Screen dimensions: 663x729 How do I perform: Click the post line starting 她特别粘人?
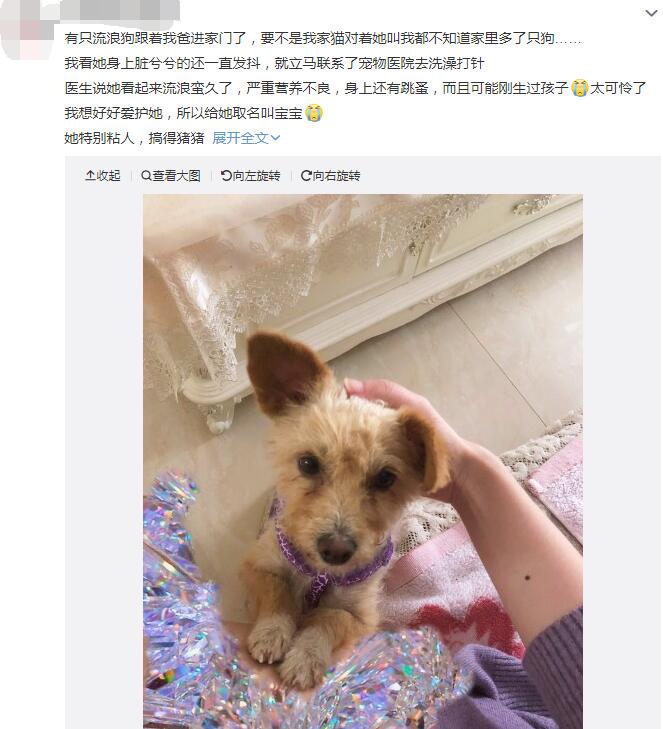(134, 138)
